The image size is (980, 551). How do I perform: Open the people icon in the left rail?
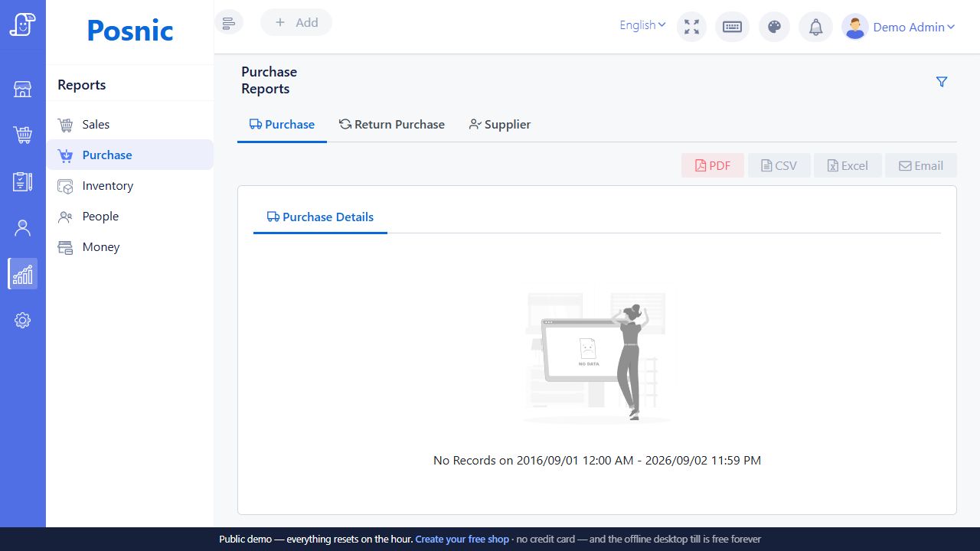(23, 227)
